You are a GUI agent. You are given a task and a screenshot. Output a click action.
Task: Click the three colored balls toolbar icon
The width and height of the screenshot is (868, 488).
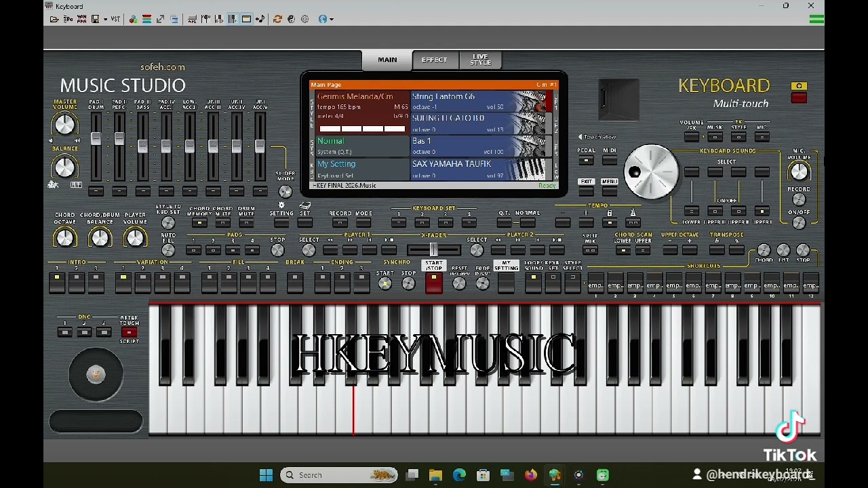133,19
